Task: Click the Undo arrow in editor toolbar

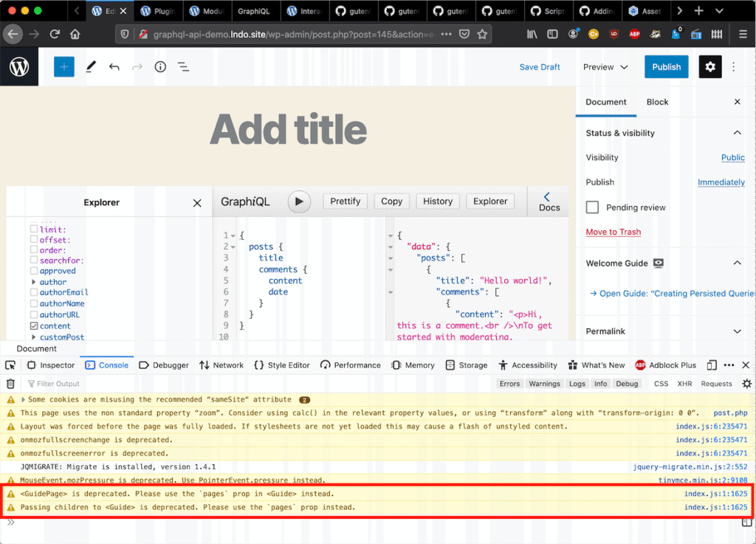Action: click(x=114, y=67)
